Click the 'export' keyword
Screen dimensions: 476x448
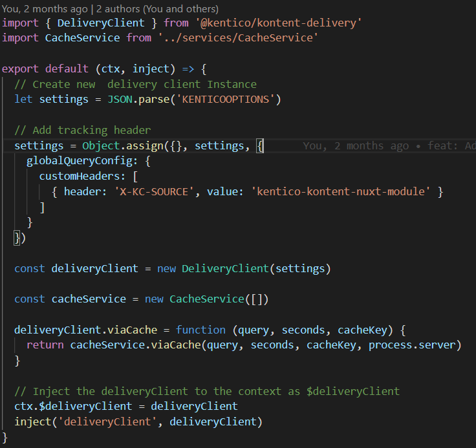20,69
